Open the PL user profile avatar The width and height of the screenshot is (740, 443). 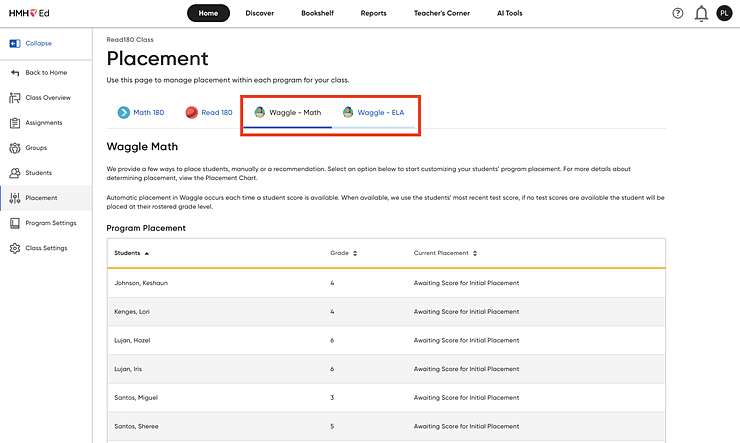click(724, 13)
